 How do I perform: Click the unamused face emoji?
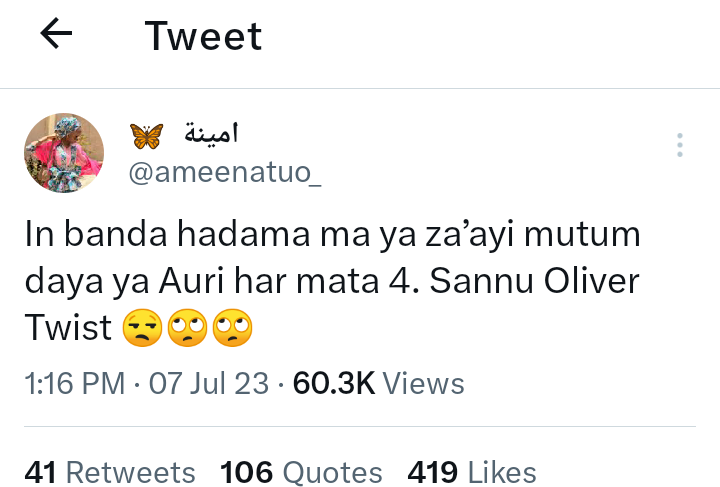tap(142, 330)
